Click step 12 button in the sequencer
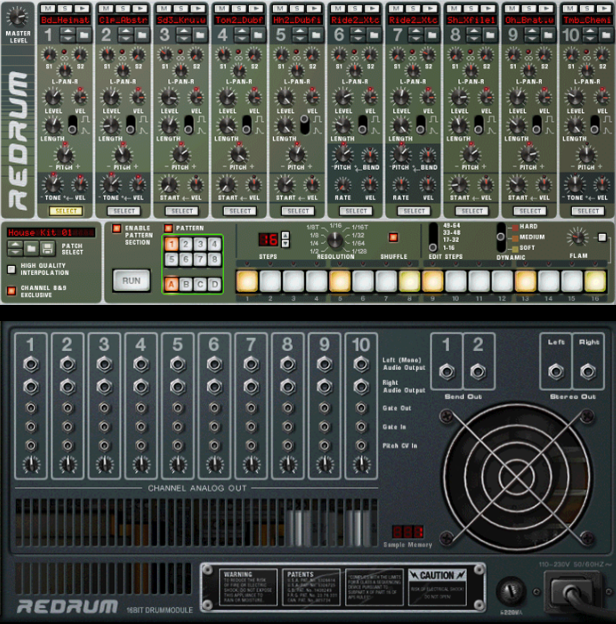 coord(502,281)
